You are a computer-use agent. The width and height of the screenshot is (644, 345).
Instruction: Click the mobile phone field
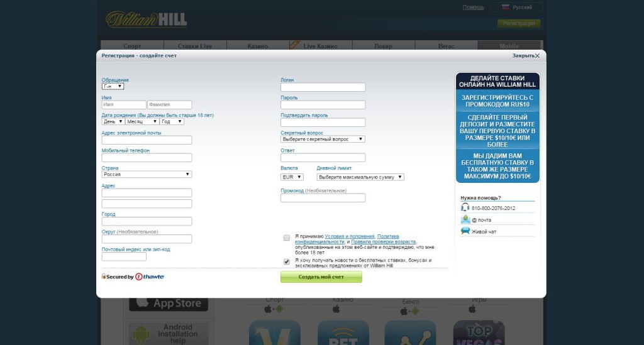[147, 158]
